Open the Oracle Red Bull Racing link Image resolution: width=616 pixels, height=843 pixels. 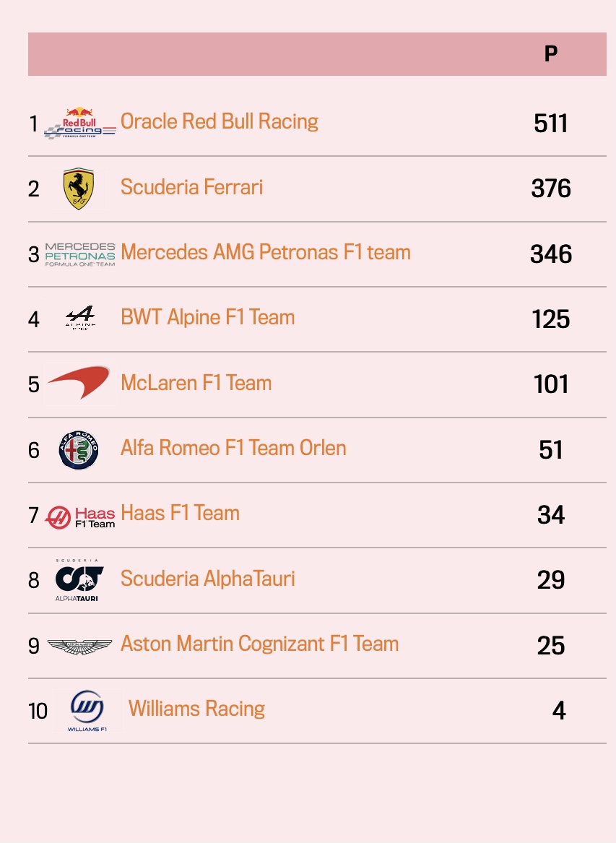point(220,121)
